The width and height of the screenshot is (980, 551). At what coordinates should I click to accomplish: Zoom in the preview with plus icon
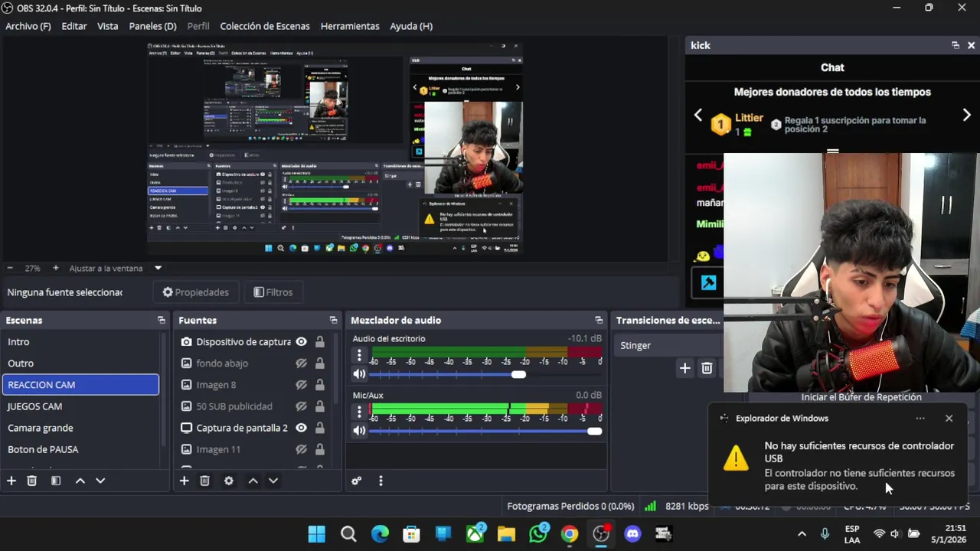(x=55, y=268)
